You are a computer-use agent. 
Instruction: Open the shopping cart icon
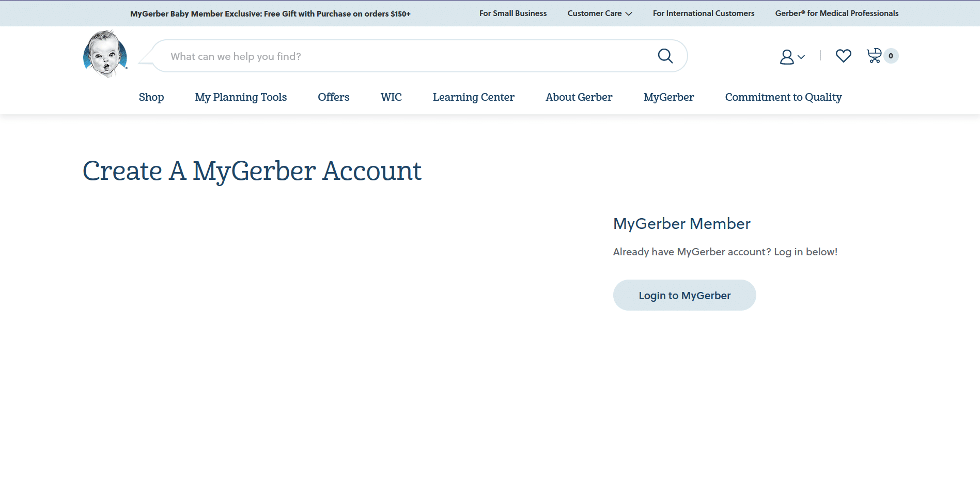coord(874,55)
